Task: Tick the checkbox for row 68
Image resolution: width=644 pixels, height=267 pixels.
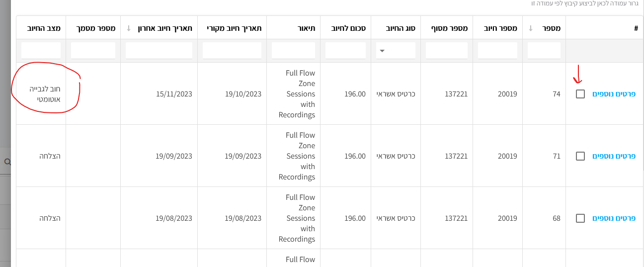Action: point(580,218)
